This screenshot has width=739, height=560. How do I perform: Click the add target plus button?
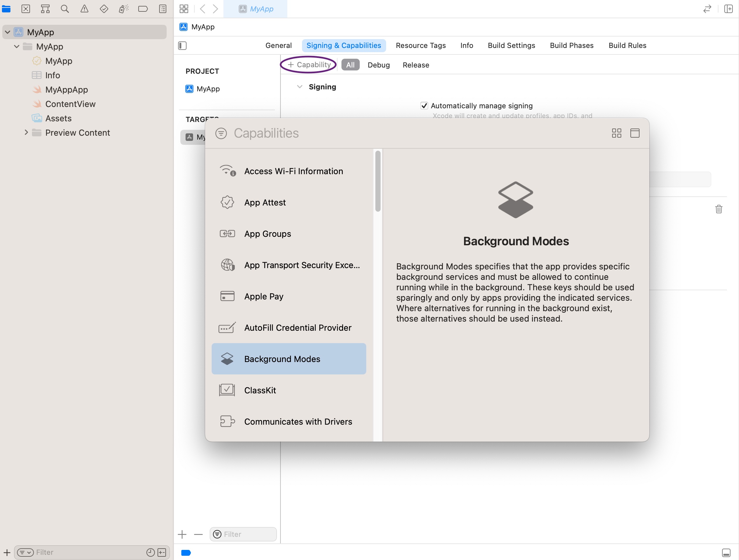point(182,534)
